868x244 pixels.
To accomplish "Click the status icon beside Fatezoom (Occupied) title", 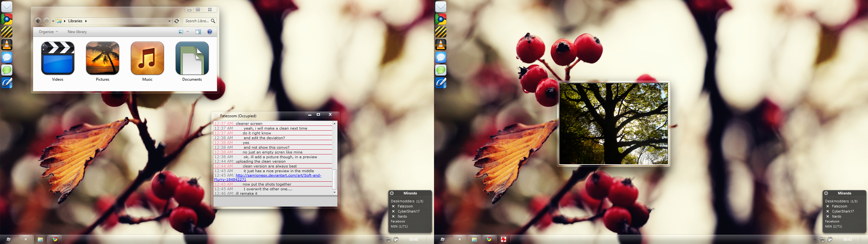I will [216, 116].
